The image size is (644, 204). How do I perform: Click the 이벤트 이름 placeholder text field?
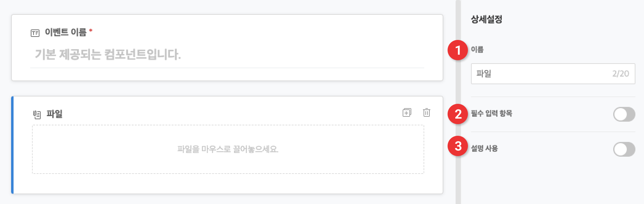[227, 55]
